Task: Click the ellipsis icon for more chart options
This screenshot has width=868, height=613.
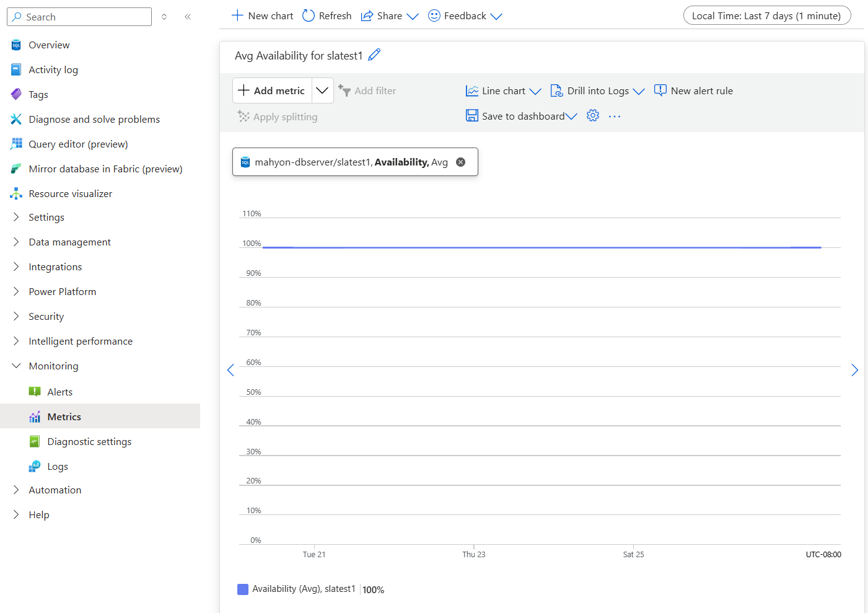Action: (x=614, y=115)
